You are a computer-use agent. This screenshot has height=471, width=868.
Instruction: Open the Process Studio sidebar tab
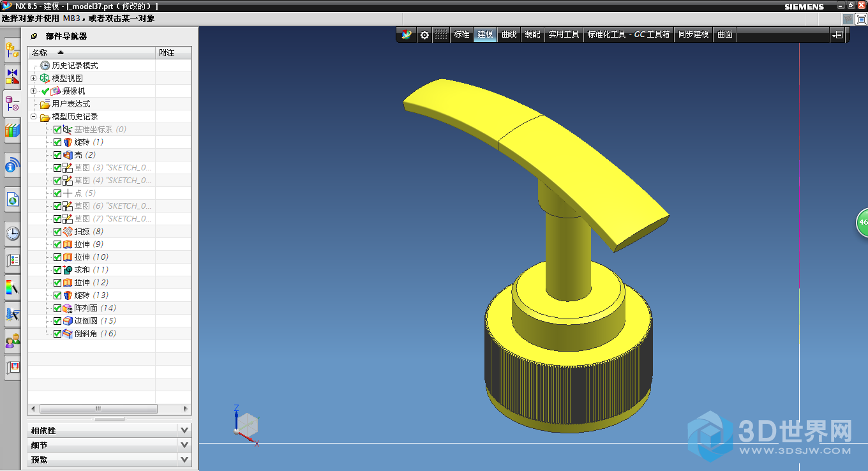(12, 313)
